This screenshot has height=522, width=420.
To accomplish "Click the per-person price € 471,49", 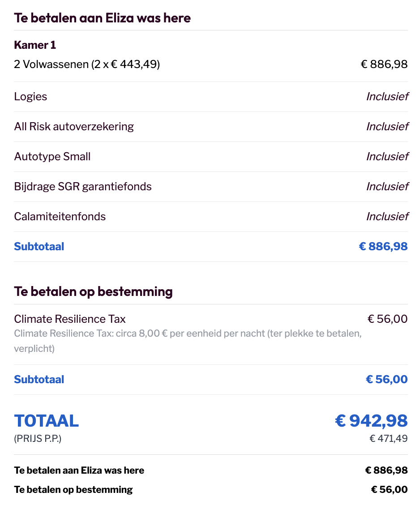I will (x=388, y=439).
